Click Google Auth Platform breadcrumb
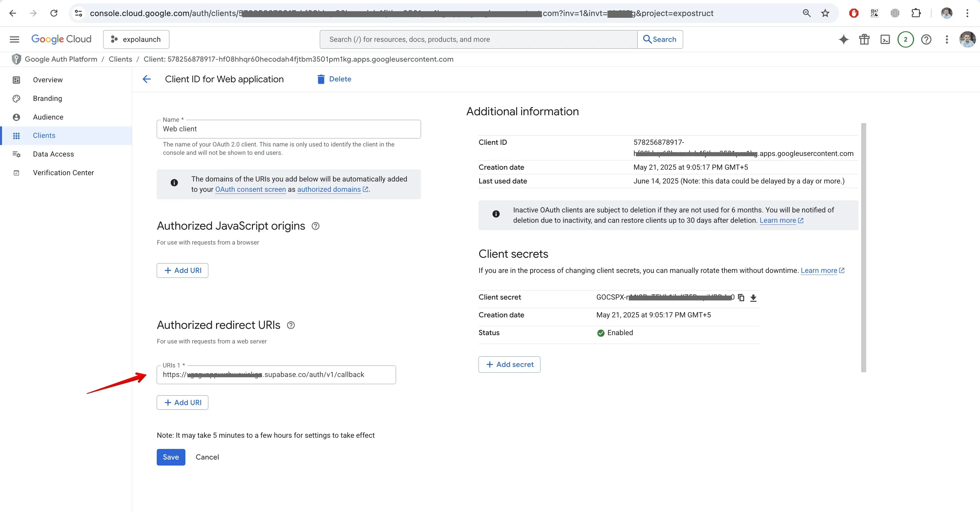The height and width of the screenshot is (512, 980). click(61, 59)
